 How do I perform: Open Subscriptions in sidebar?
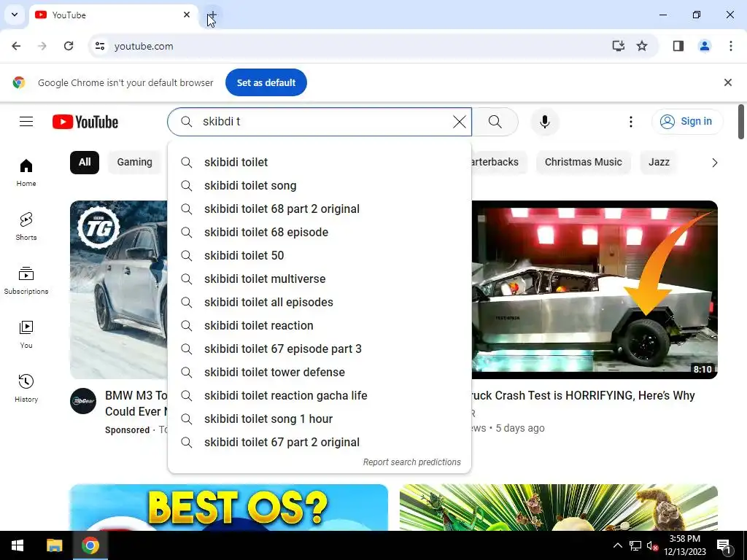pyautogui.click(x=26, y=281)
